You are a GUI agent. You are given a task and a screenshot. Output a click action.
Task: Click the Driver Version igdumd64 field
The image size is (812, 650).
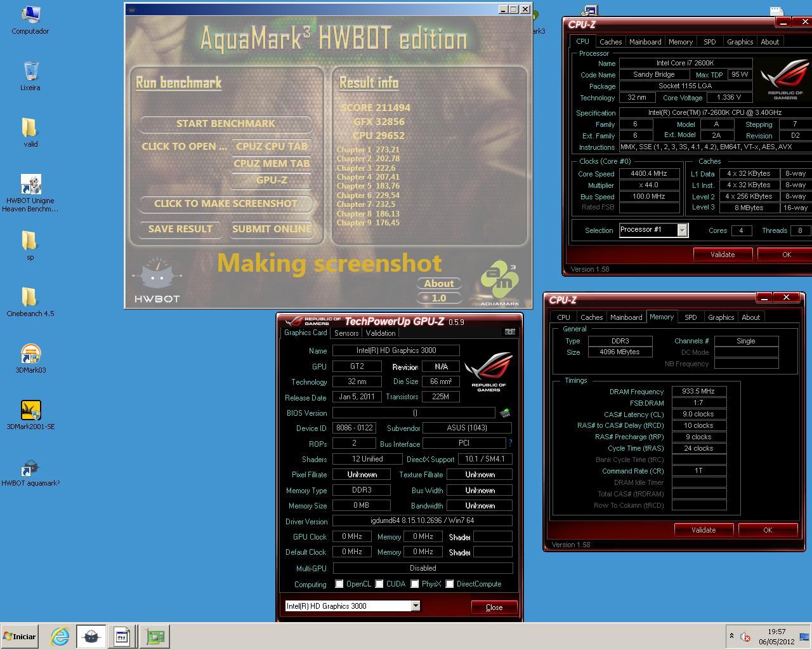tap(422, 521)
